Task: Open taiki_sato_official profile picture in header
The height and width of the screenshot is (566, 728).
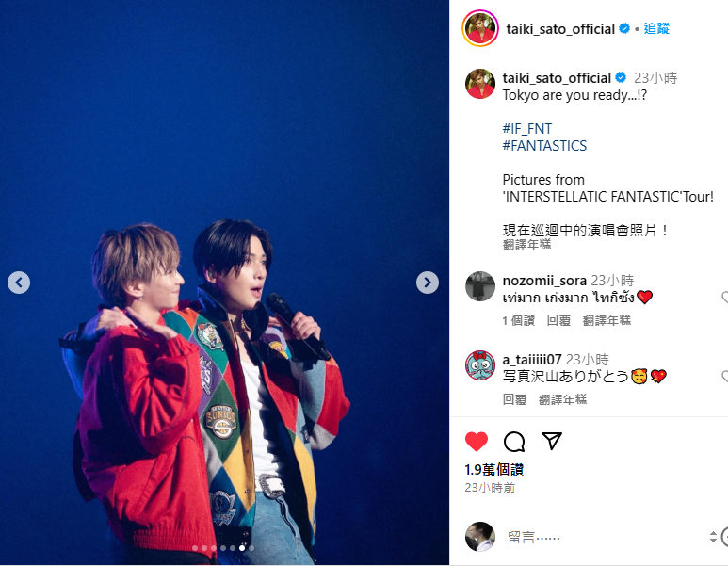Action: [480, 28]
